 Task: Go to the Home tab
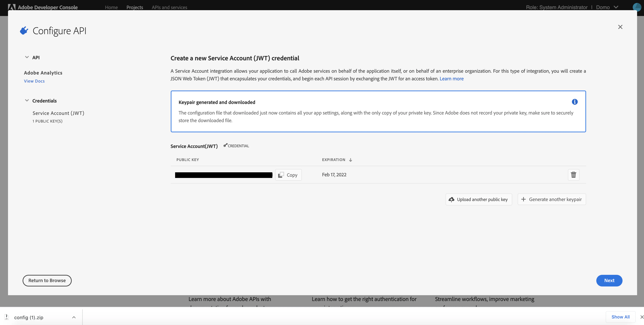click(x=111, y=7)
